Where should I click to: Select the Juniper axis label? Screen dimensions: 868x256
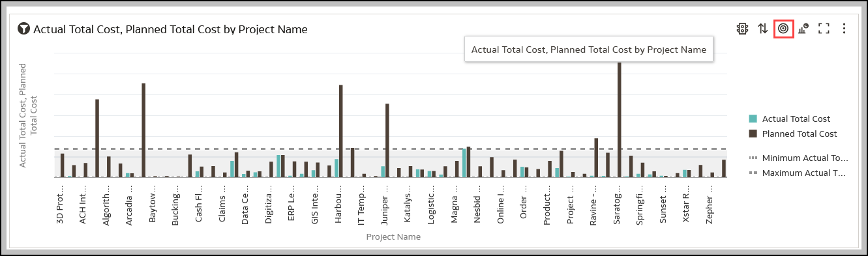tap(385, 205)
